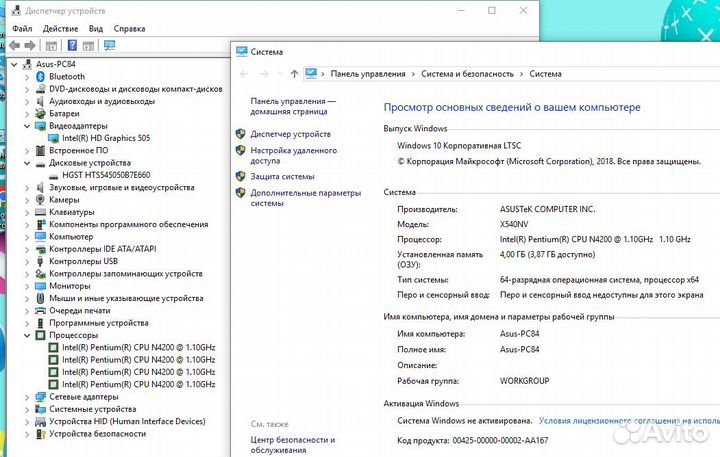
Task: Open the Справка menu
Action: 129,28
